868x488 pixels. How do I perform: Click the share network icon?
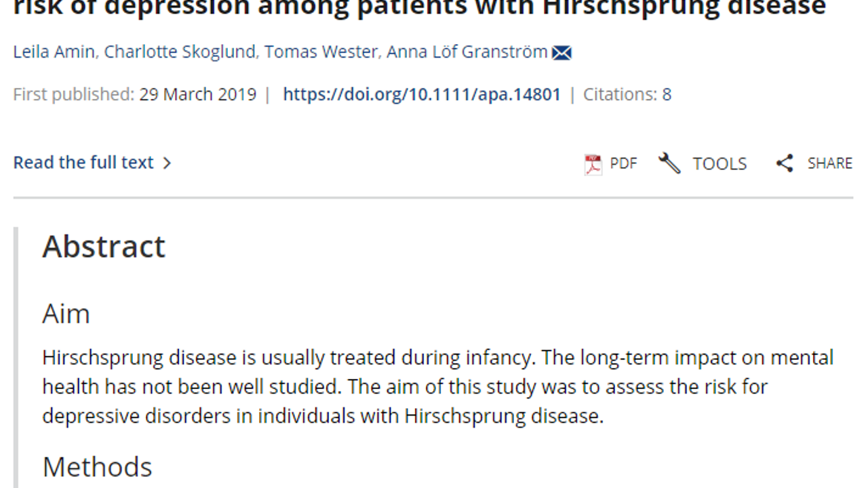click(785, 163)
